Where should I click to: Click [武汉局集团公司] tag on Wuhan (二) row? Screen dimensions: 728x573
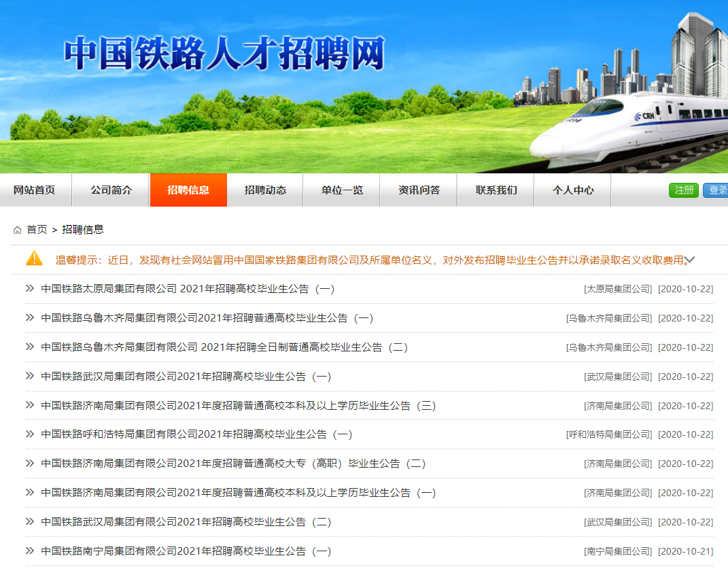(x=618, y=522)
